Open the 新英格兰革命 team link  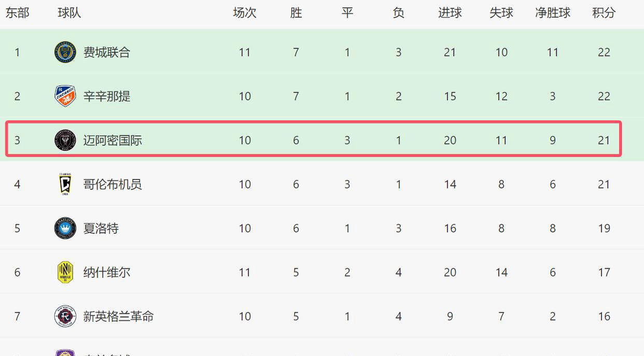[x=119, y=317]
